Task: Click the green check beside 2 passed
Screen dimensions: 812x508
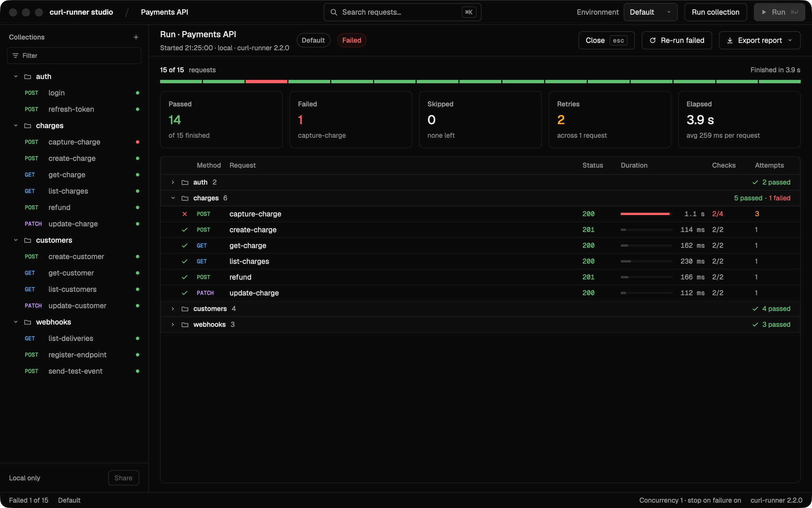Action: point(755,183)
